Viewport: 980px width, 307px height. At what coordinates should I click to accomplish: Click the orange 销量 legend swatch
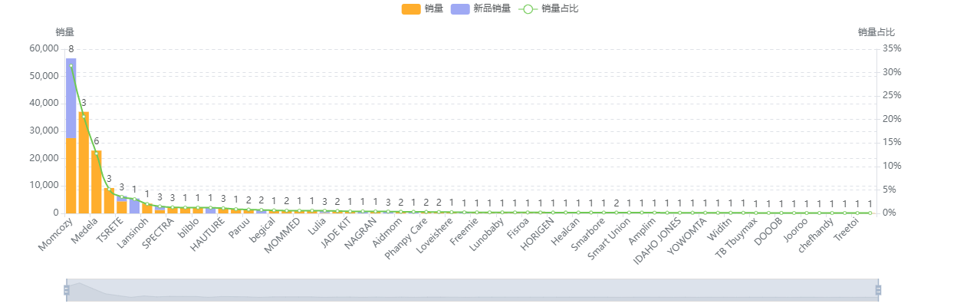point(411,8)
